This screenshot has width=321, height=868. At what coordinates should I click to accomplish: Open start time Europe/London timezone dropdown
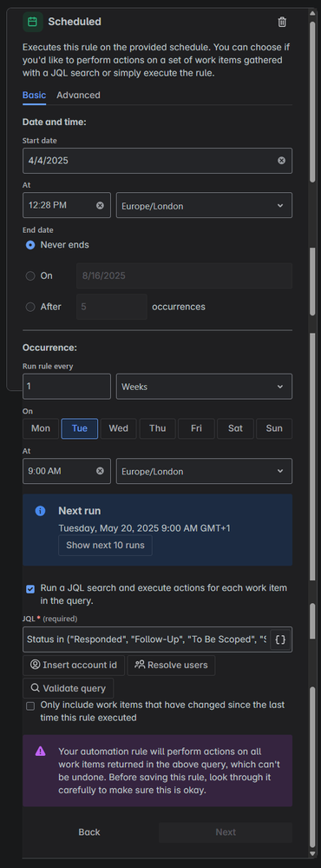click(204, 205)
